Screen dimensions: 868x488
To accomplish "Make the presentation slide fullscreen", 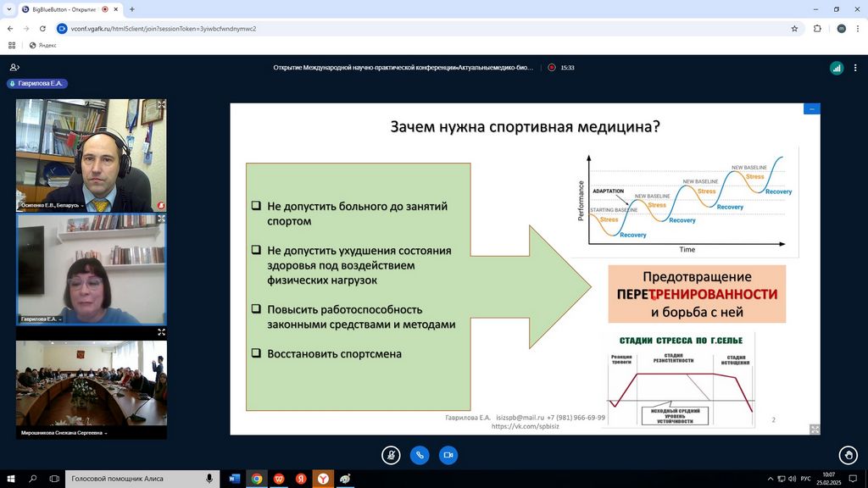I will (815, 430).
